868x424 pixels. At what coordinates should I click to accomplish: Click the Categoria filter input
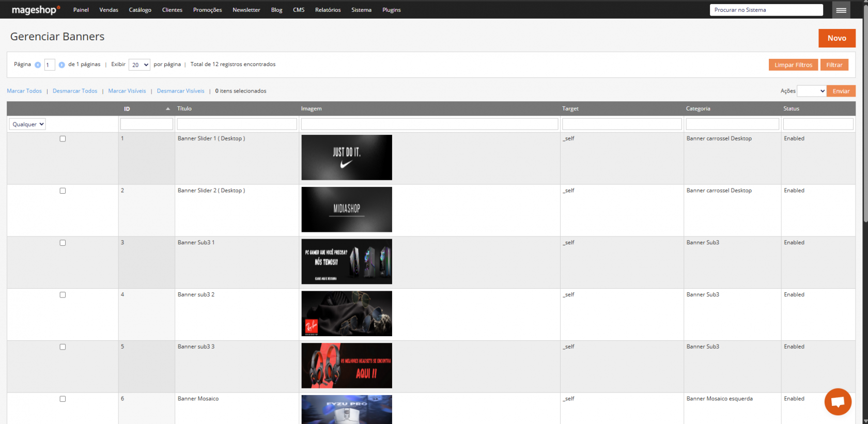pyautogui.click(x=733, y=124)
